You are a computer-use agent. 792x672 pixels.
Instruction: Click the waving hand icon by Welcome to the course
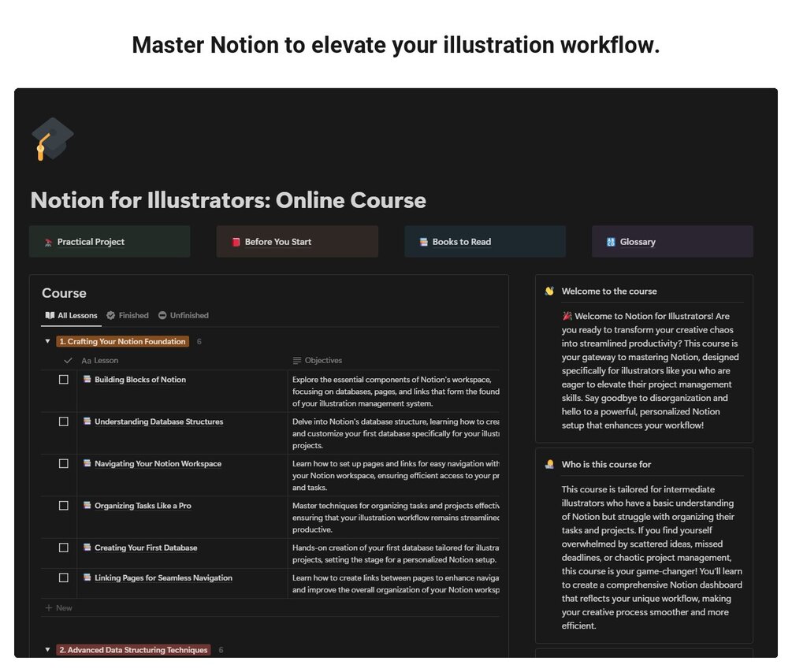(x=549, y=291)
